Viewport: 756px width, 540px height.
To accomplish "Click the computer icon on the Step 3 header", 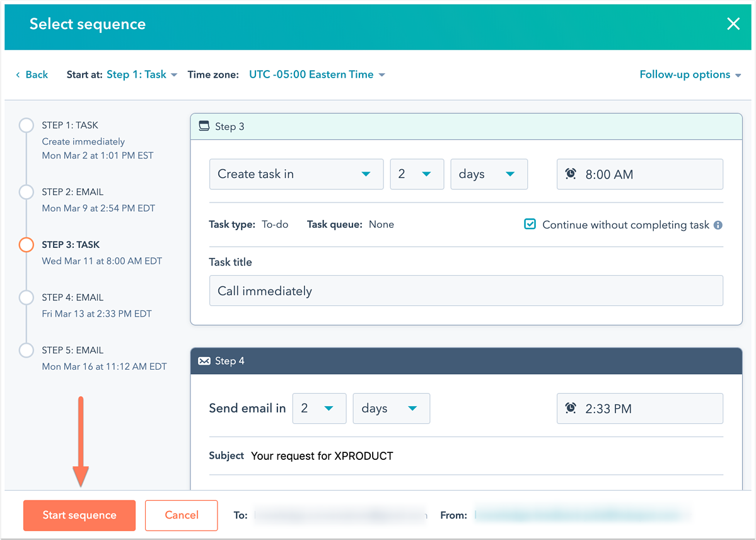I will click(x=204, y=126).
